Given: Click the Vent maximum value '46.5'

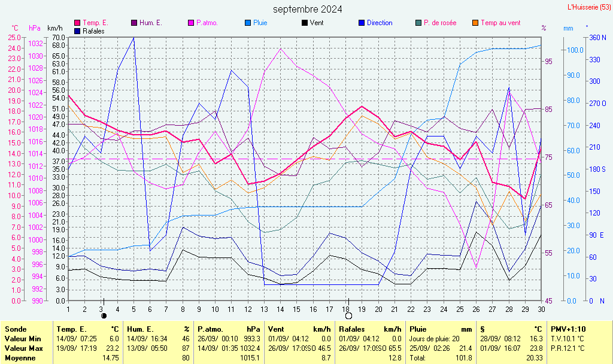Looking at the screenshot, I should (324, 348).
